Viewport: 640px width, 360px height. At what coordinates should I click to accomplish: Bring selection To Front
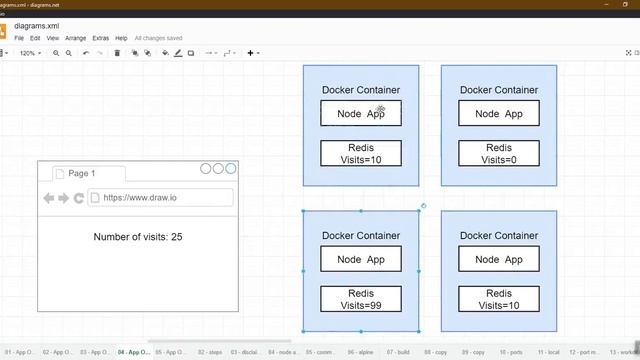coord(135,53)
